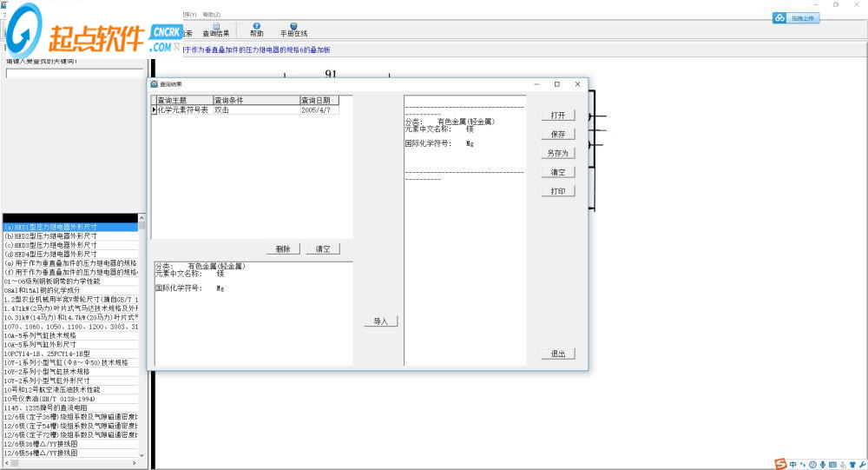Click the Sogou S input method logo
This screenshot has width=868, height=470.
pos(780,465)
